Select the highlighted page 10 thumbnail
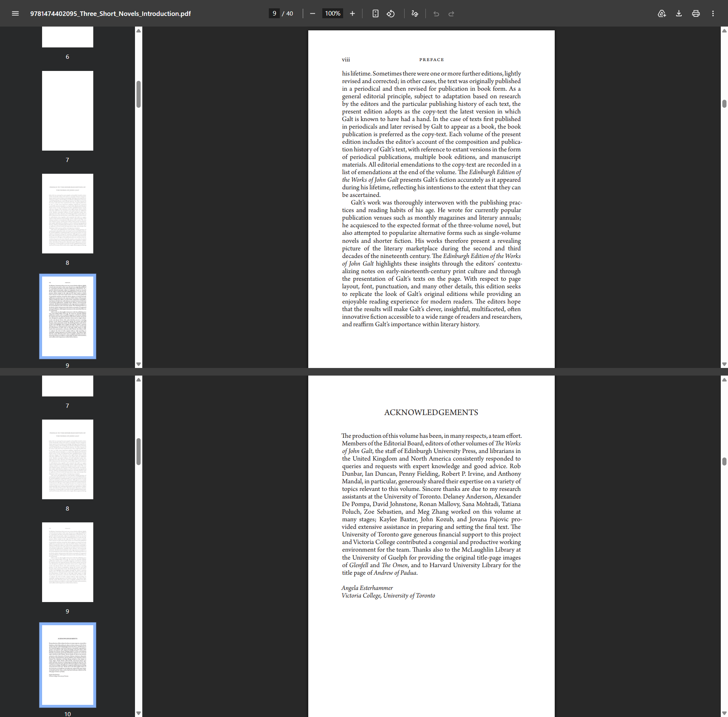The height and width of the screenshot is (717, 728). [x=67, y=665]
